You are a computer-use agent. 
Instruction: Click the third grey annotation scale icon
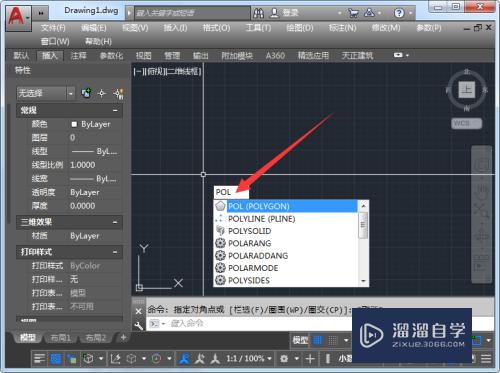click(x=215, y=359)
